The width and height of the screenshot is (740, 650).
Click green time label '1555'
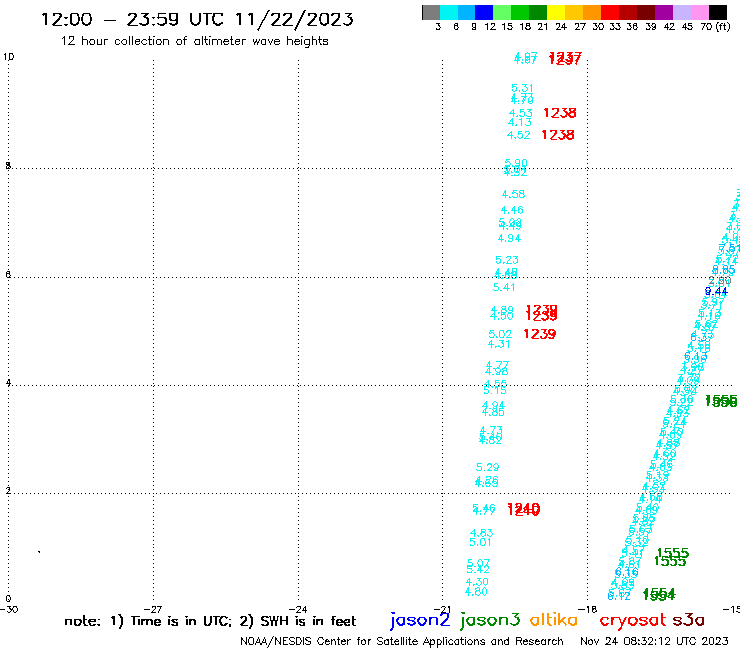673,553
